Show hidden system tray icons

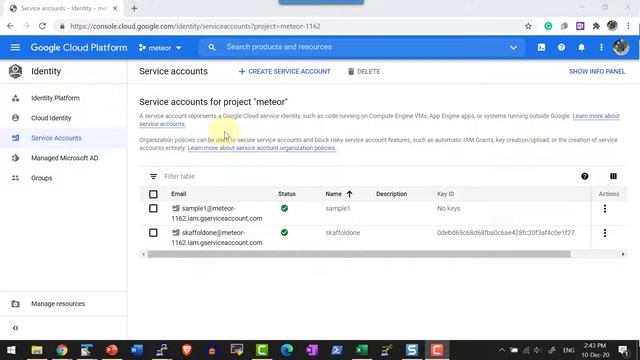502,350
